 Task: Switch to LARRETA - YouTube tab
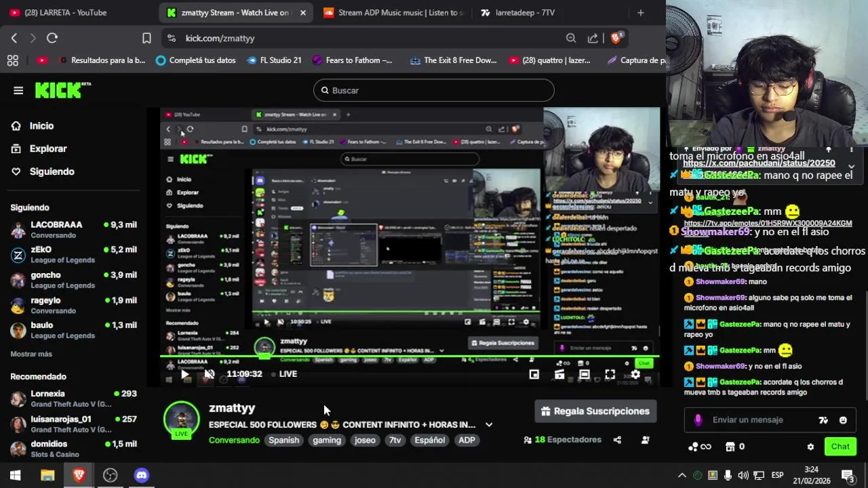pyautogui.click(x=65, y=13)
